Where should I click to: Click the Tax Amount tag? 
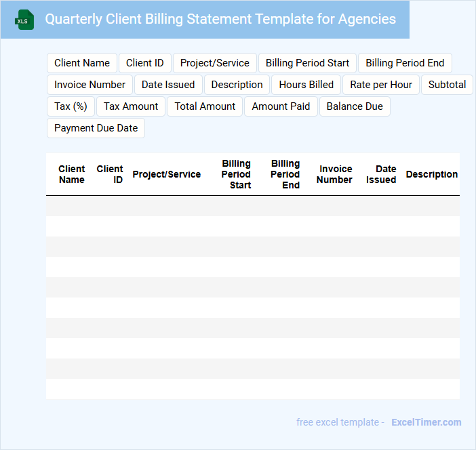click(x=131, y=106)
